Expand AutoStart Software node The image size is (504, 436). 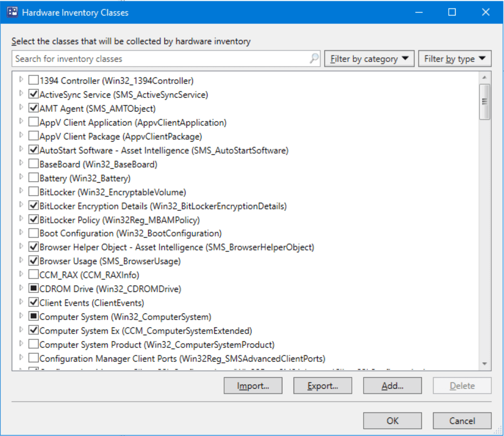(21, 149)
